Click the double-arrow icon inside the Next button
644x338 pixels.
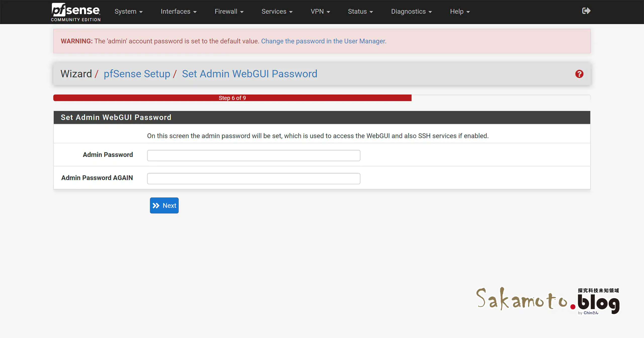156,205
